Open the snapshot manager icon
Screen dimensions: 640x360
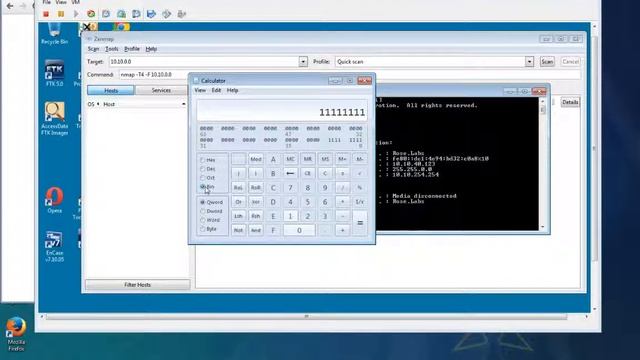click(136, 14)
